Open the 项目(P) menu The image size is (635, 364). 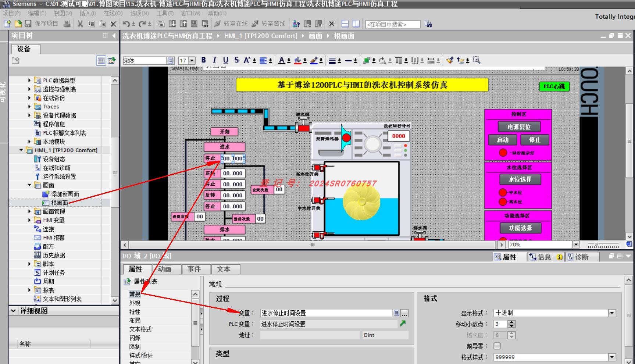tap(12, 13)
